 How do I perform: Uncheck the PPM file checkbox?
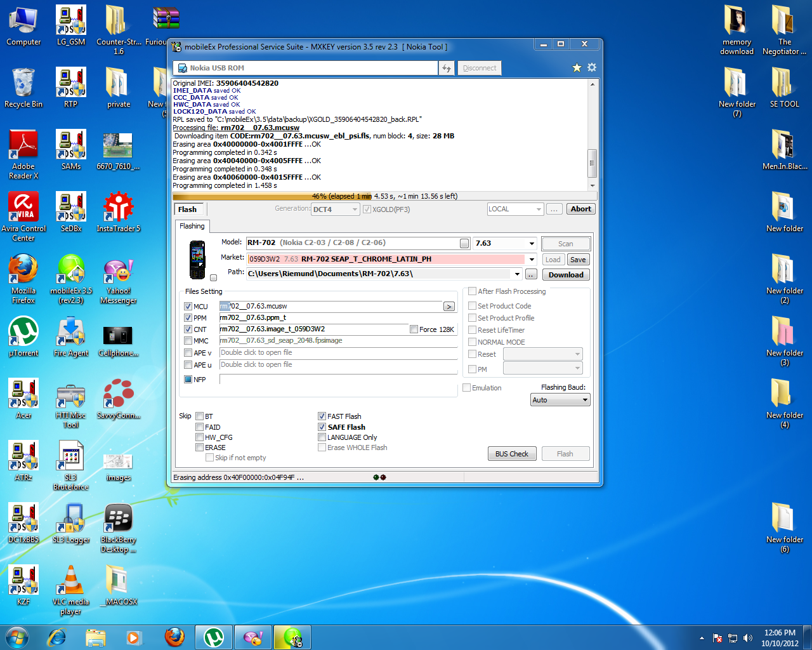188,318
